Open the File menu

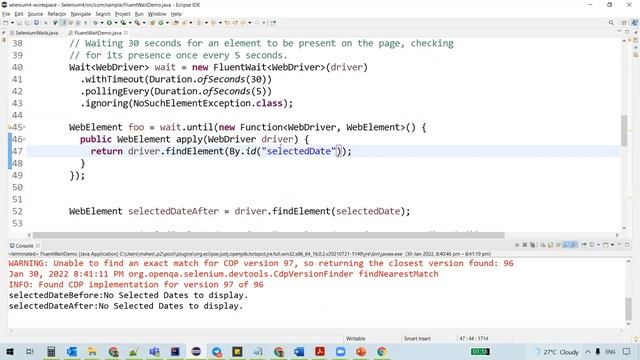[x=6, y=14]
